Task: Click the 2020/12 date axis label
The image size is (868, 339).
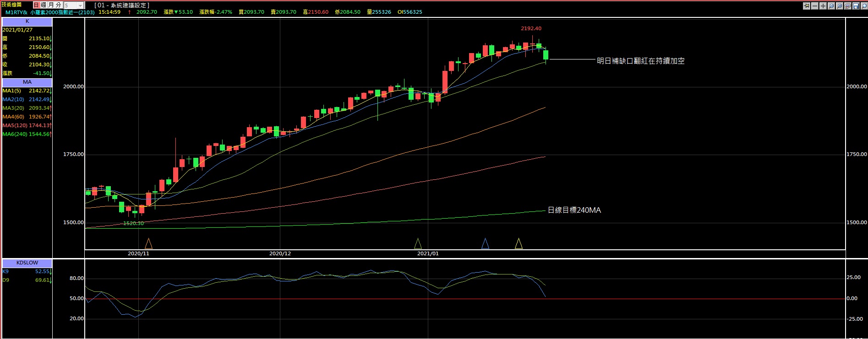Action: click(x=280, y=253)
